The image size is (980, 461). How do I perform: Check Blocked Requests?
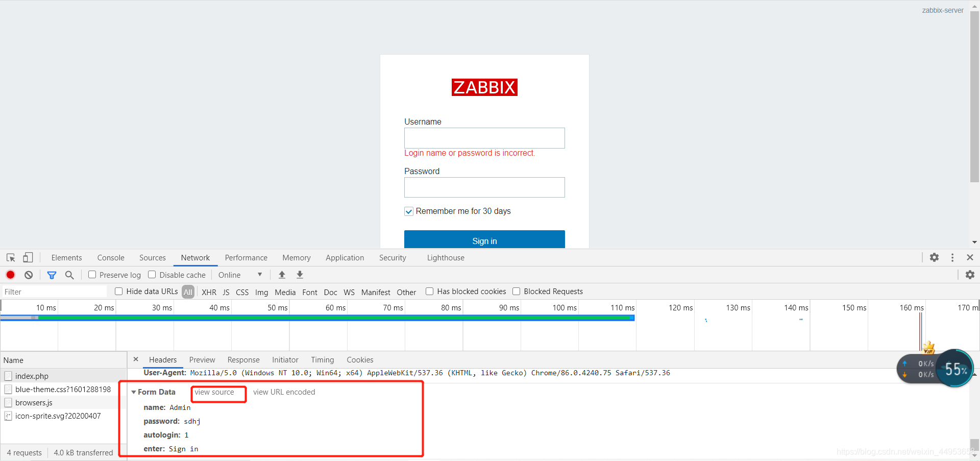point(517,291)
